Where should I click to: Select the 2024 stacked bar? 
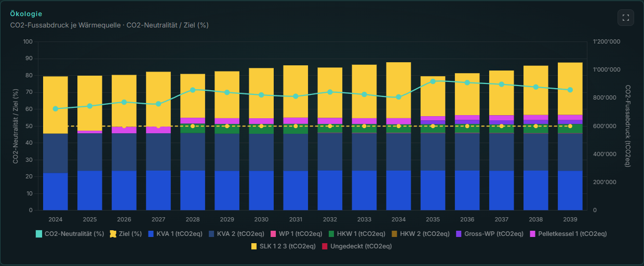coord(55,143)
